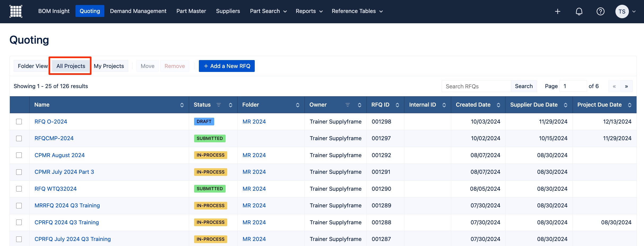Check the RFQ WTQ32024 row checkbox
Viewport: 644px width, 246px height.
(19, 189)
